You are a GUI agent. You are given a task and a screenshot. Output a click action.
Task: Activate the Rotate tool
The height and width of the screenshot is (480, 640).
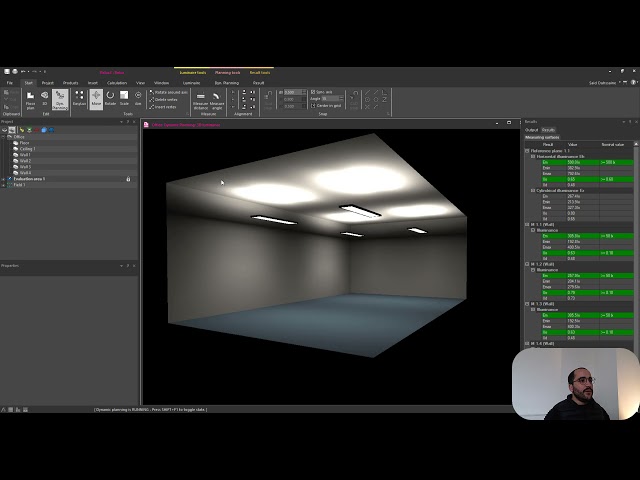110,98
